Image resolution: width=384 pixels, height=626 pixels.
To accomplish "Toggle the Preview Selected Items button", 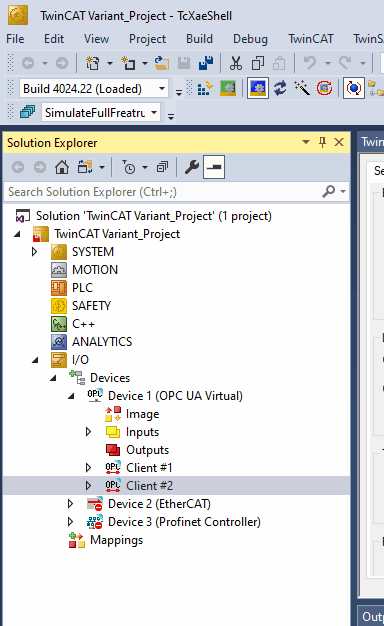I will click(214, 167).
